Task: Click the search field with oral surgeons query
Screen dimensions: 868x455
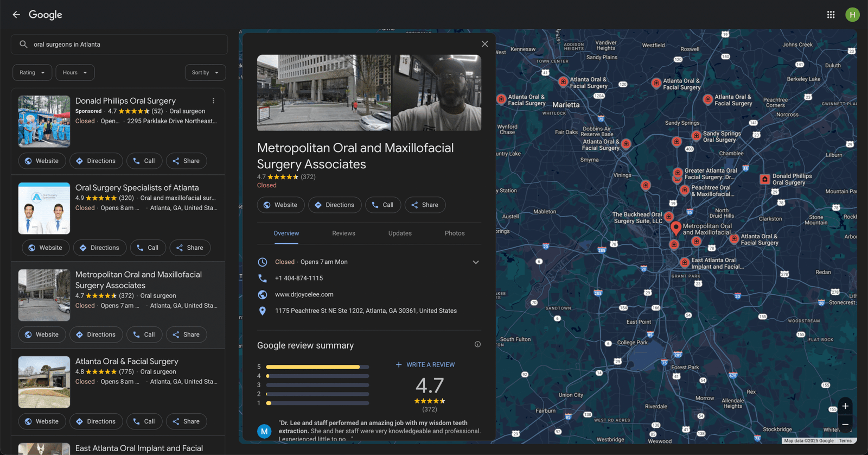Action: click(119, 45)
